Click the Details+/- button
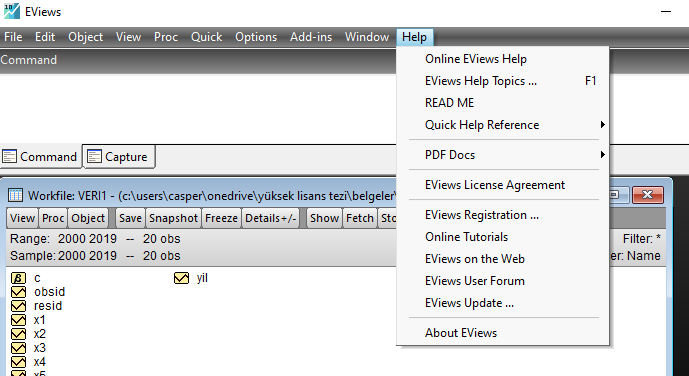Screen dimensions: 689x376 (x=271, y=218)
